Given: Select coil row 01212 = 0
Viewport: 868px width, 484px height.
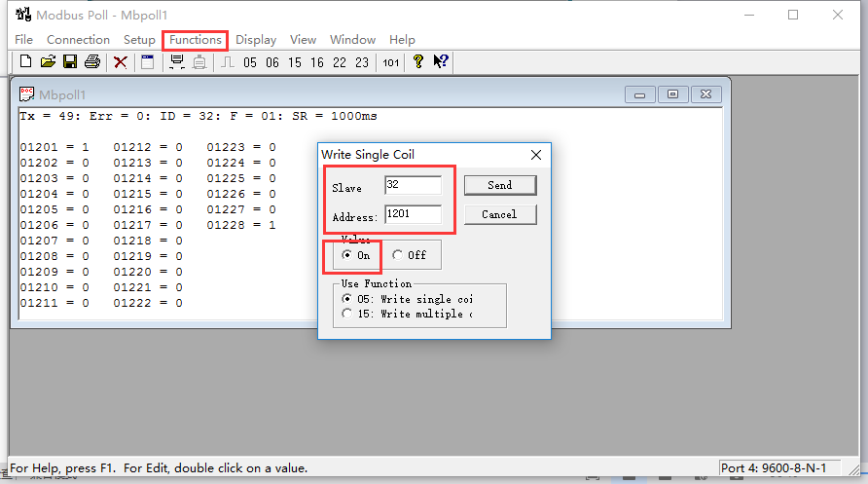Looking at the screenshot, I should 148,147.
